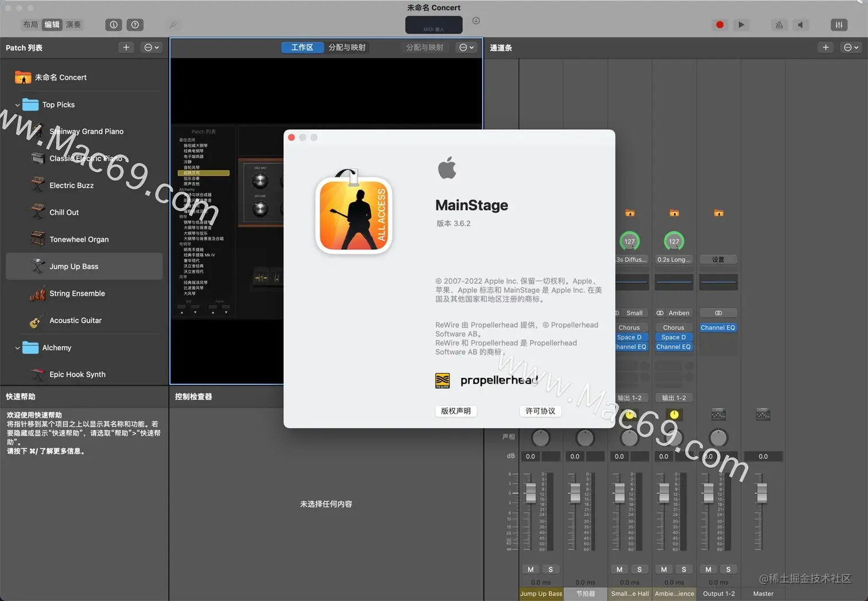Click Chorus plugin on Ambience strip
Screen dimensions: 868x601
click(x=674, y=328)
